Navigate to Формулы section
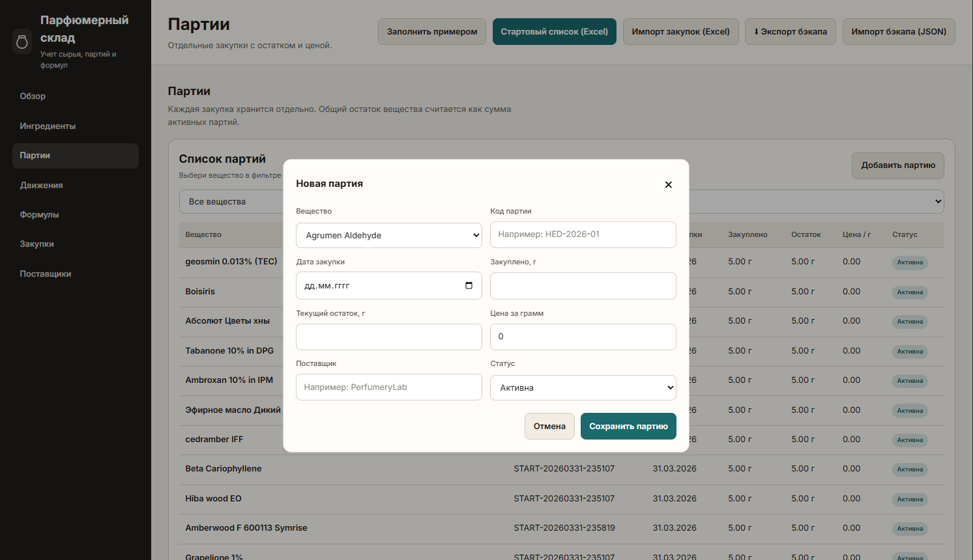The height and width of the screenshot is (560, 973). (x=39, y=215)
